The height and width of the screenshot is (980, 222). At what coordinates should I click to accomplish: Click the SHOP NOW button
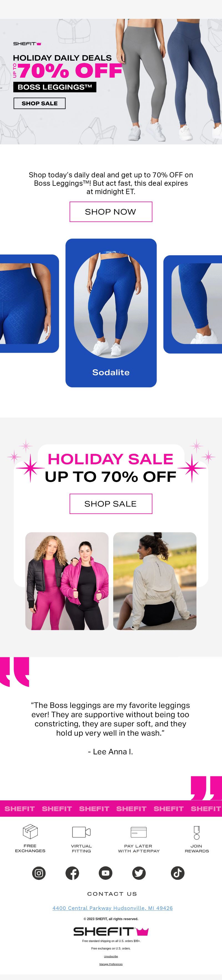coord(111,212)
